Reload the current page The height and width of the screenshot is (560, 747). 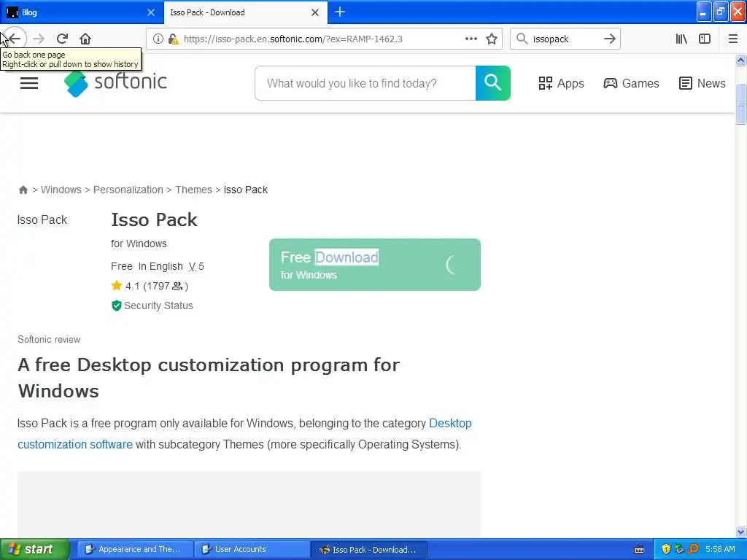click(63, 39)
